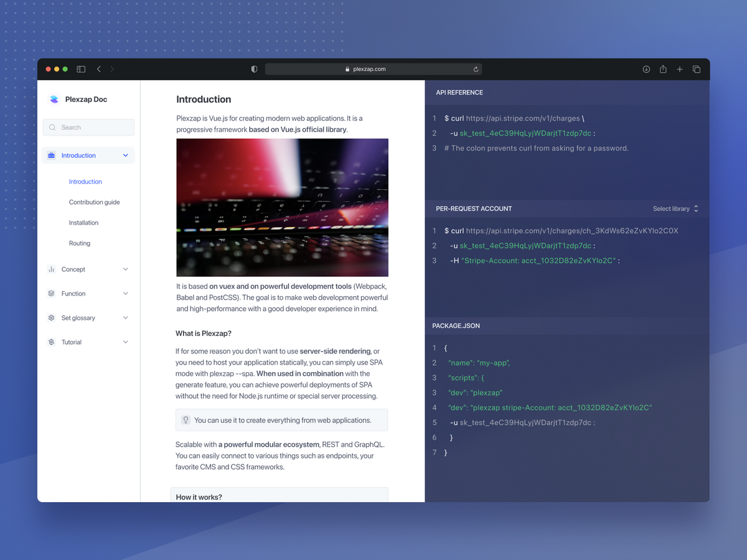Click 'a powerful modular ecosystem' bold text
Viewport: 747px width, 560px height.
coord(269,444)
